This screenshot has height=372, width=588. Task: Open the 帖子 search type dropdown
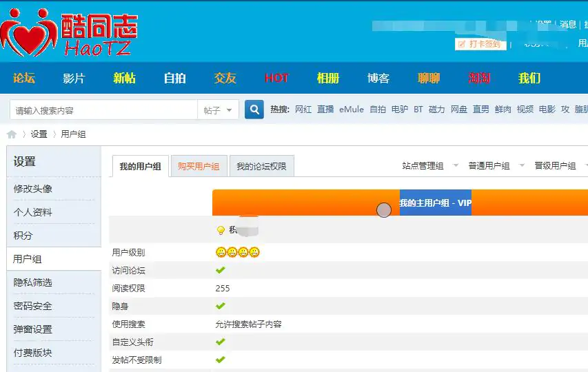coord(218,110)
